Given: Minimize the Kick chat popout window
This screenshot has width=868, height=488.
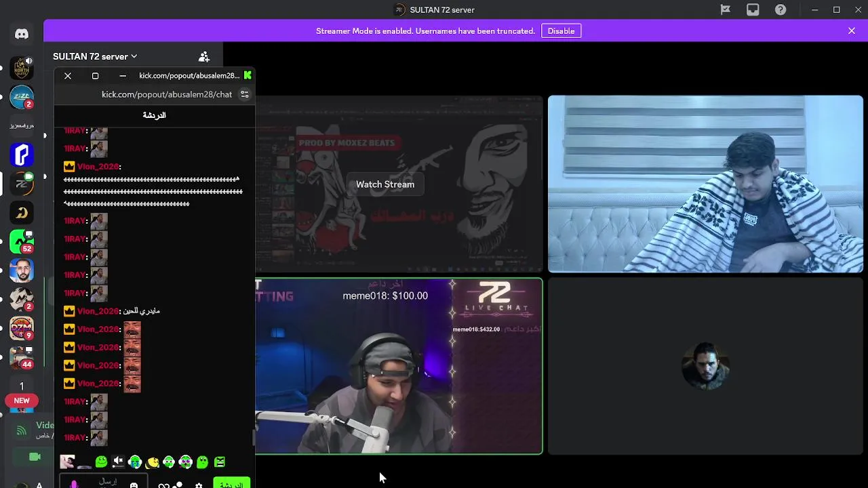Looking at the screenshot, I should (122, 76).
